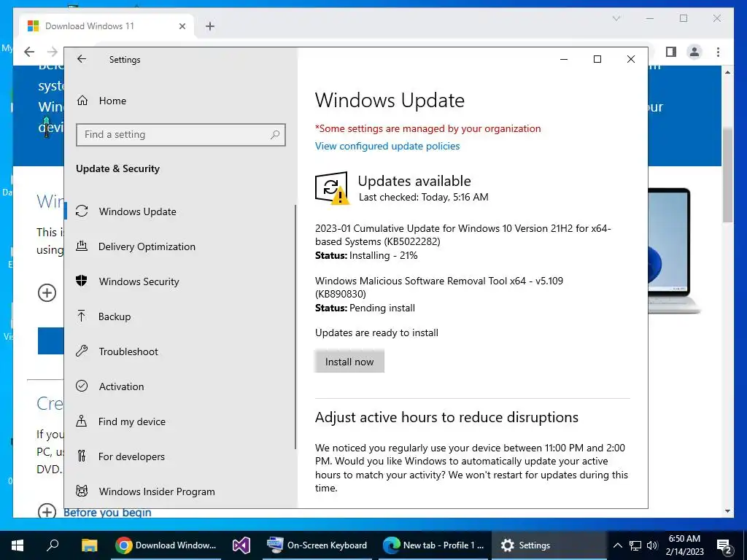Screen dimensions: 747x560
Task: Click Chrome's back navigation arrow
Action: (x=29, y=52)
